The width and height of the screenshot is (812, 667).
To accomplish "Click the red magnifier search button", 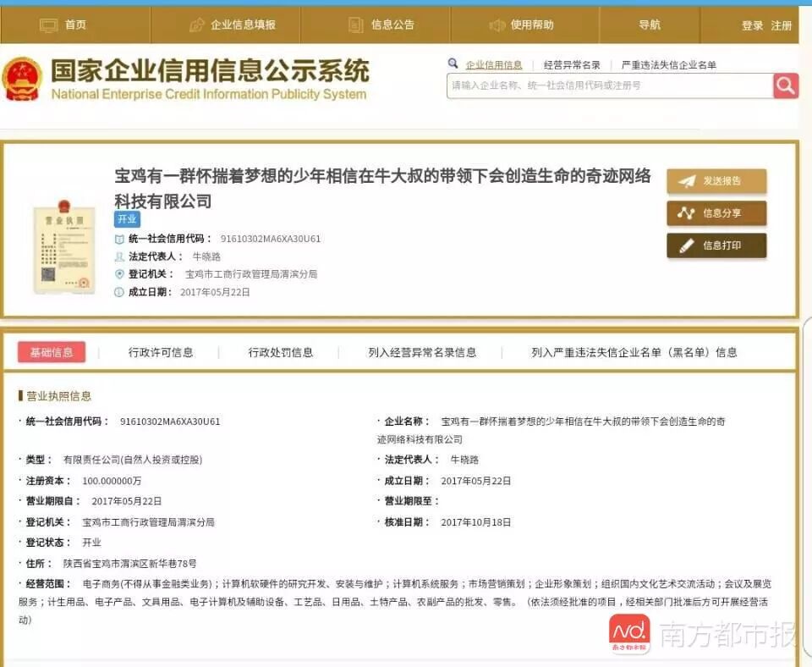I will 786,85.
